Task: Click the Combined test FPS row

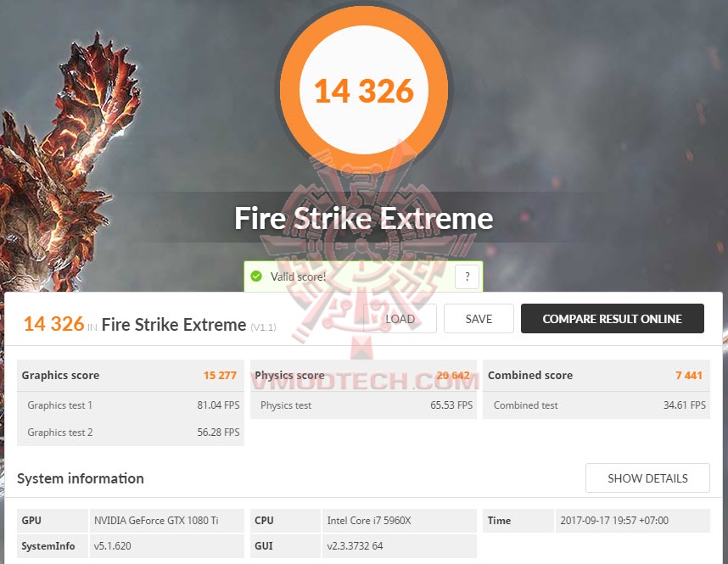Action: [x=596, y=405]
